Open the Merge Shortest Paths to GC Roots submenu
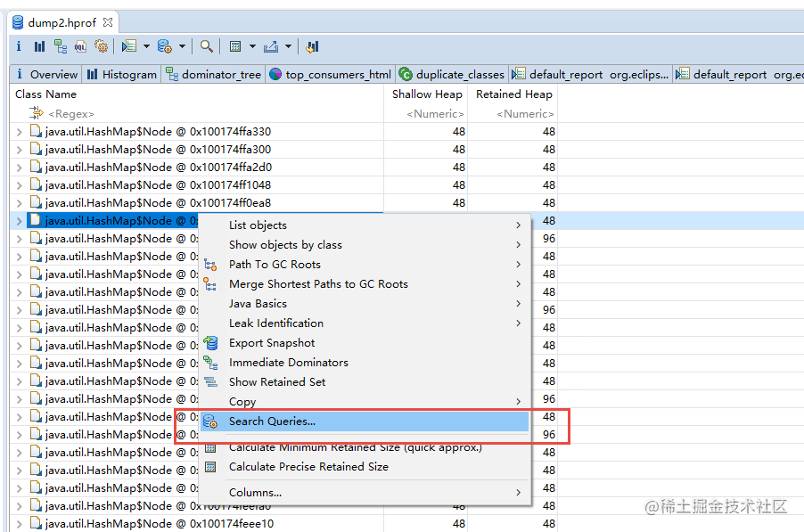The width and height of the screenshot is (804, 532). pyautogui.click(x=365, y=284)
